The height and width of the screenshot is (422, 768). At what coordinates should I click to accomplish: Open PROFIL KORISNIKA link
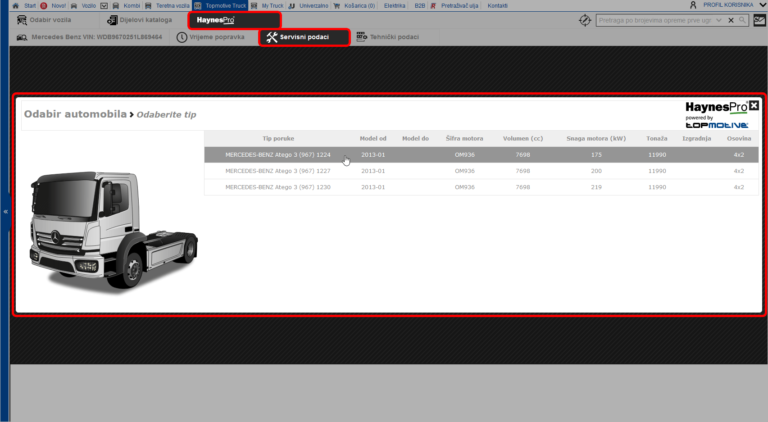[728, 5]
